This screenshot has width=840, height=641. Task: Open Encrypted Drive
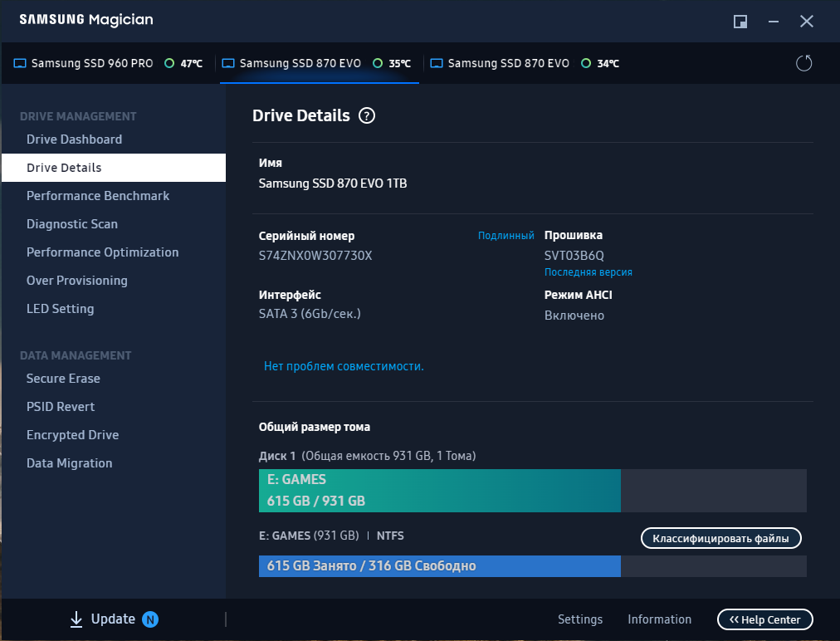coord(114,435)
